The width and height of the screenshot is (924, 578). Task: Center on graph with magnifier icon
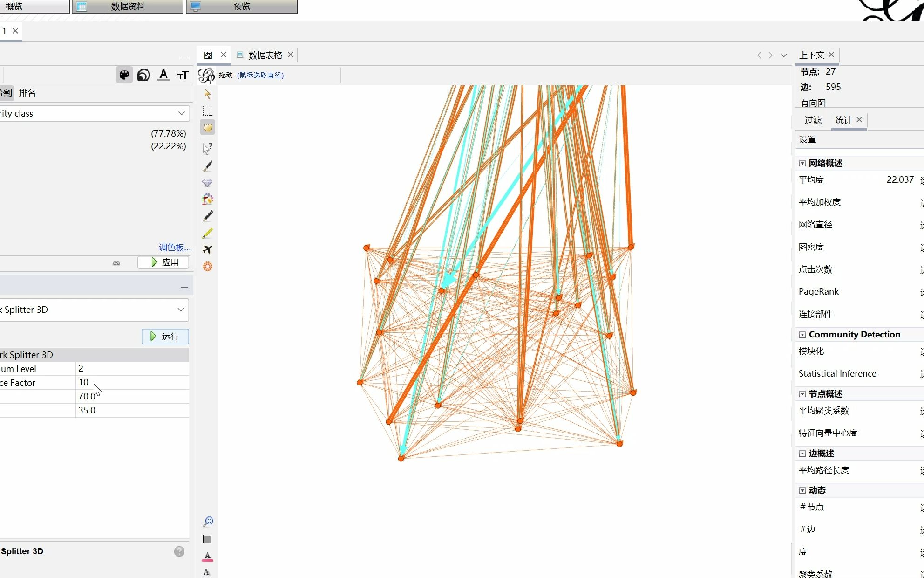[x=208, y=522]
